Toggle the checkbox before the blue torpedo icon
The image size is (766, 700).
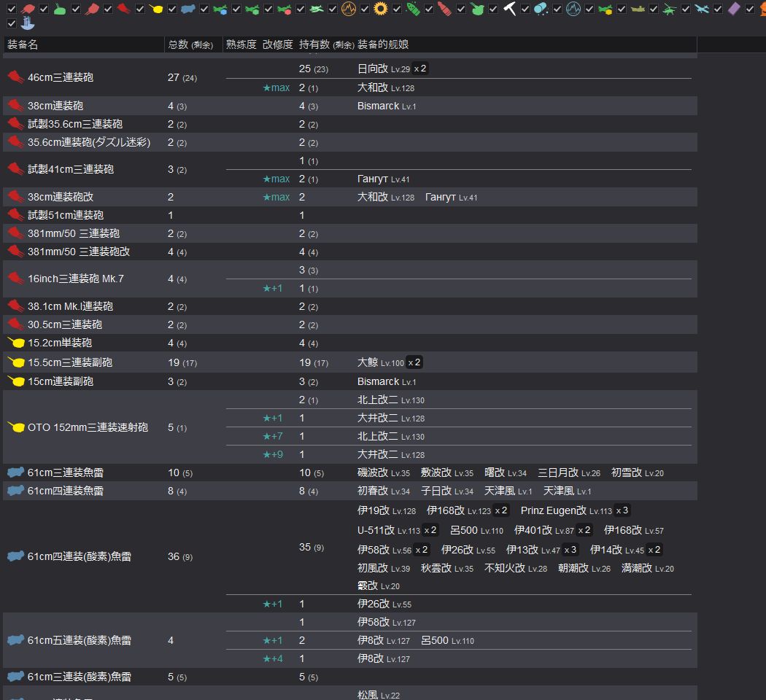(x=172, y=9)
